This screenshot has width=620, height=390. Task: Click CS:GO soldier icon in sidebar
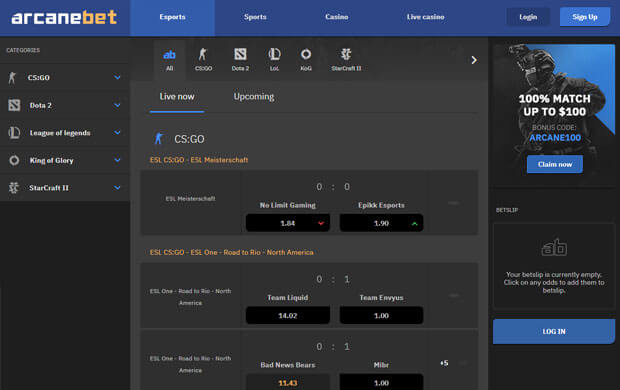tap(12, 78)
